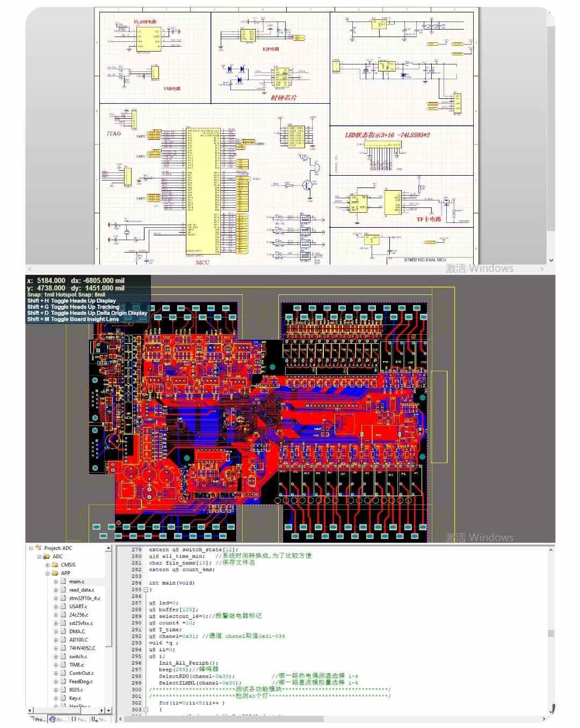Click the '时钟芯片' schematic label
580x728 pixels.
point(284,98)
